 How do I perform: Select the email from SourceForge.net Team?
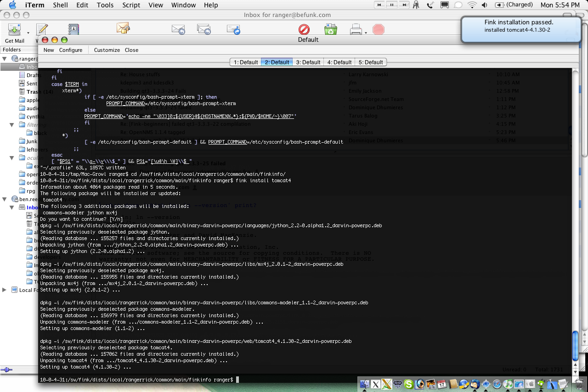(376, 99)
